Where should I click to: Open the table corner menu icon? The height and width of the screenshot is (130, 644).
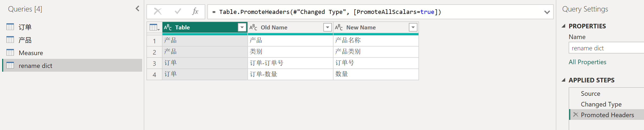(x=154, y=28)
